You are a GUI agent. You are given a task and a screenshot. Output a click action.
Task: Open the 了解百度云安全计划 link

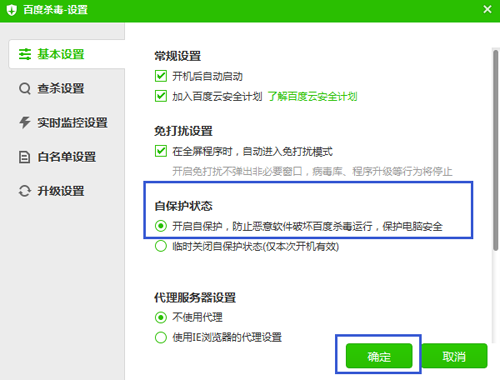coord(313,97)
